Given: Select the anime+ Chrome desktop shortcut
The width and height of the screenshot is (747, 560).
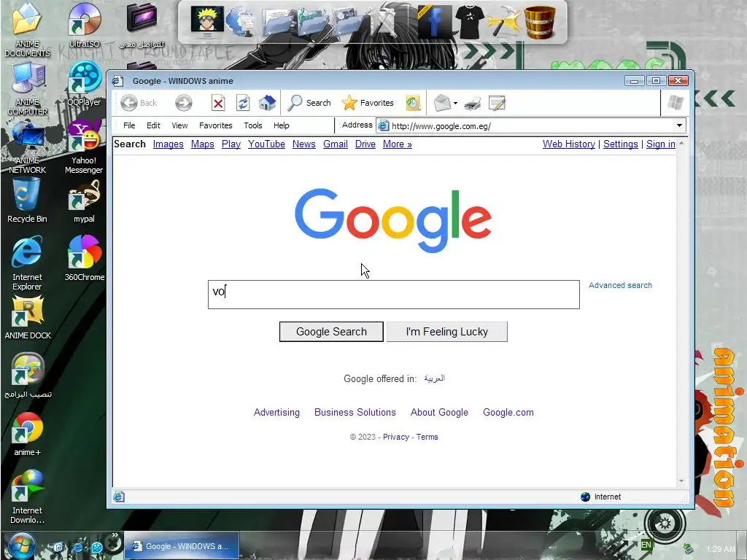Looking at the screenshot, I should coord(27,435).
